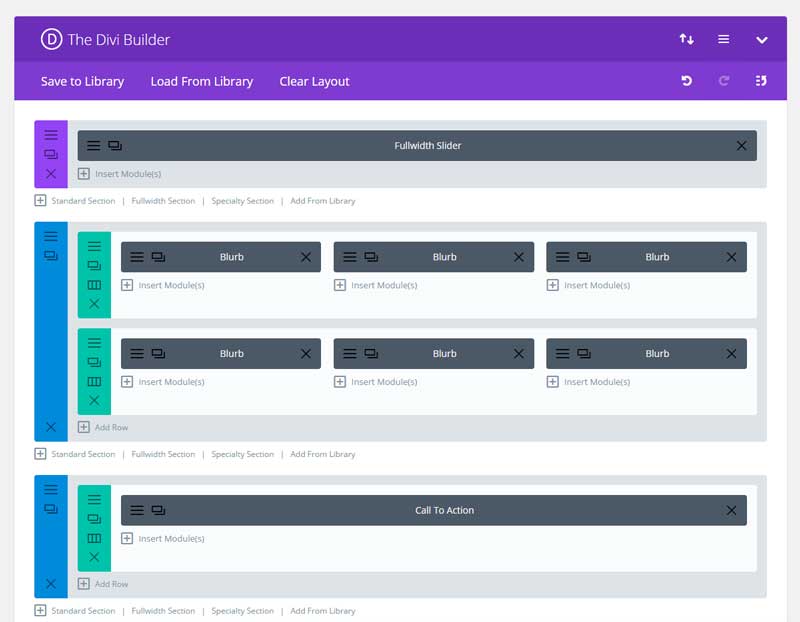Duplicate first row middle Blurb module
This screenshot has width=800, height=622.
tap(371, 257)
